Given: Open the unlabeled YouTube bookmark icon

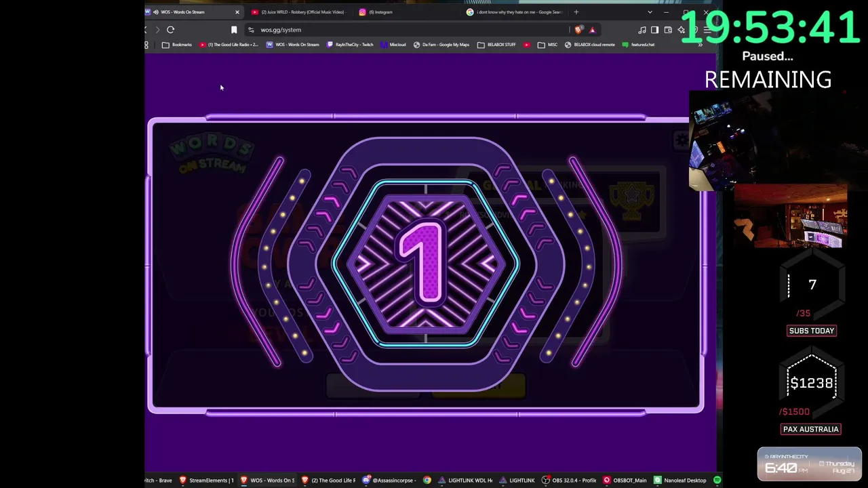Looking at the screenshot, I should [x=527, y=45].
